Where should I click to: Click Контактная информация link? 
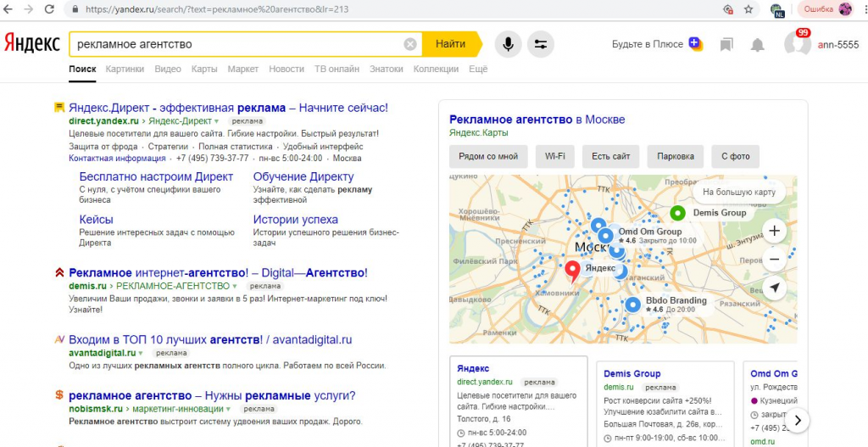click(x=117, y=159)
